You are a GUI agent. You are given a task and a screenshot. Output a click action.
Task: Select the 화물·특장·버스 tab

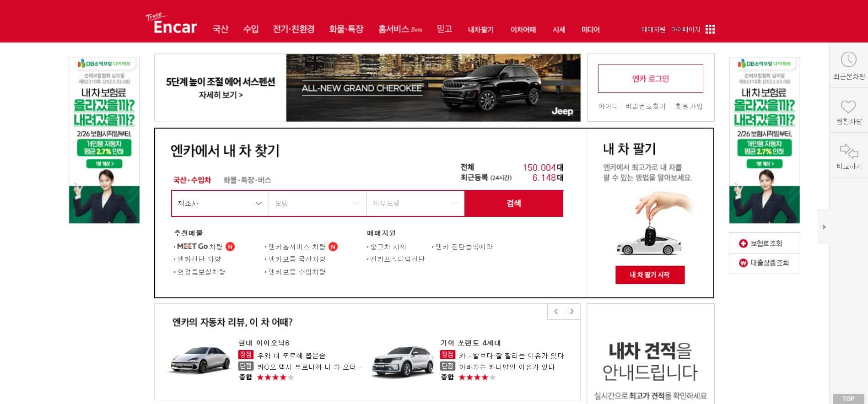247,180
